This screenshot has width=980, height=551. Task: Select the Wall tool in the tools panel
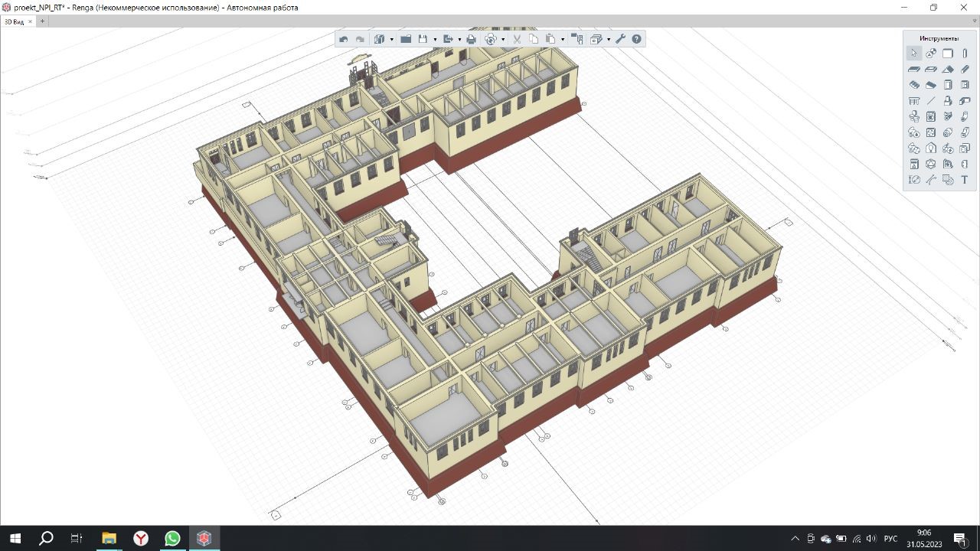[x=948, y=54]
